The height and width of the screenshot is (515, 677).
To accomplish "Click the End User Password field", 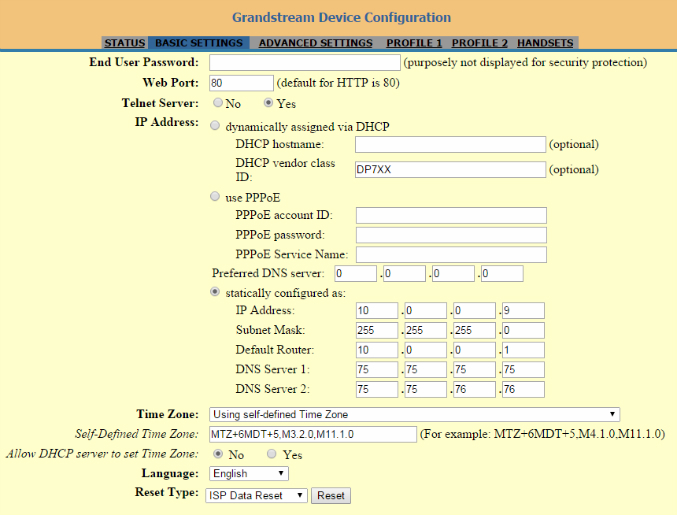I will tap(305, 63).
